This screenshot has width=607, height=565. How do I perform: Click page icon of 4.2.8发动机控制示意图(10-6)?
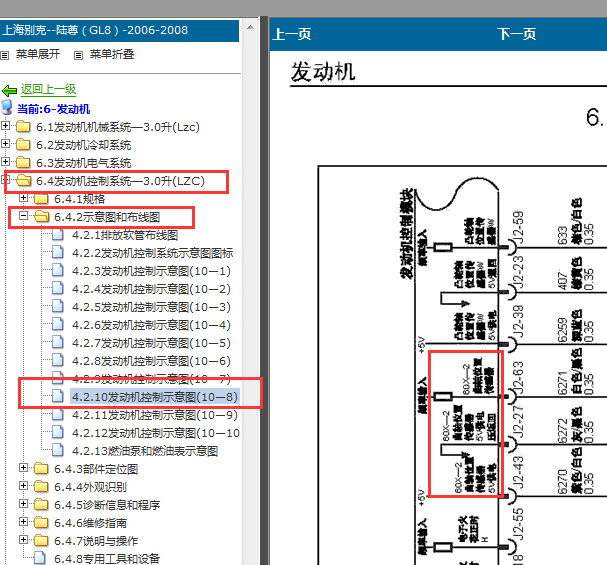pyautogui.click(x=58, y=361)
